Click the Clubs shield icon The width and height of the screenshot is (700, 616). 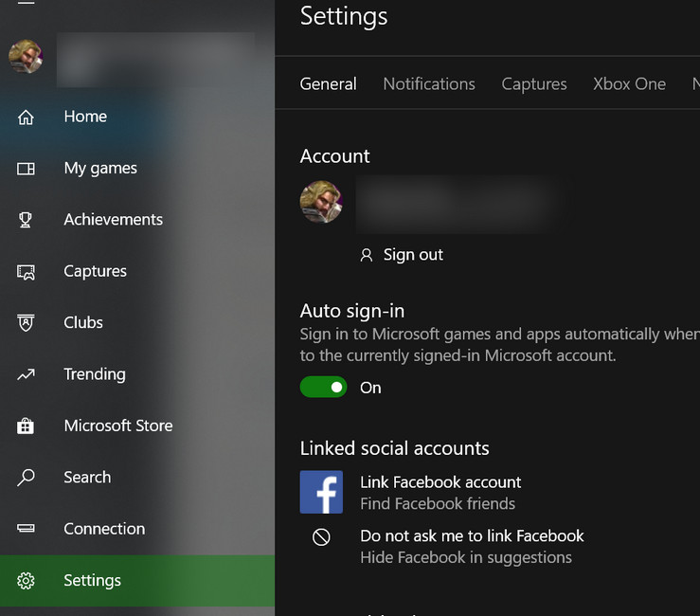26,323
